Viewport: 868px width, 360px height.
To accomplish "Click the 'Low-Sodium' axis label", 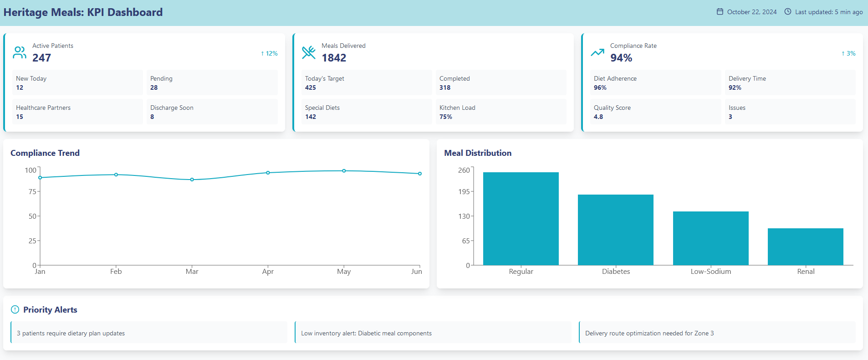I will pos(711,272).
